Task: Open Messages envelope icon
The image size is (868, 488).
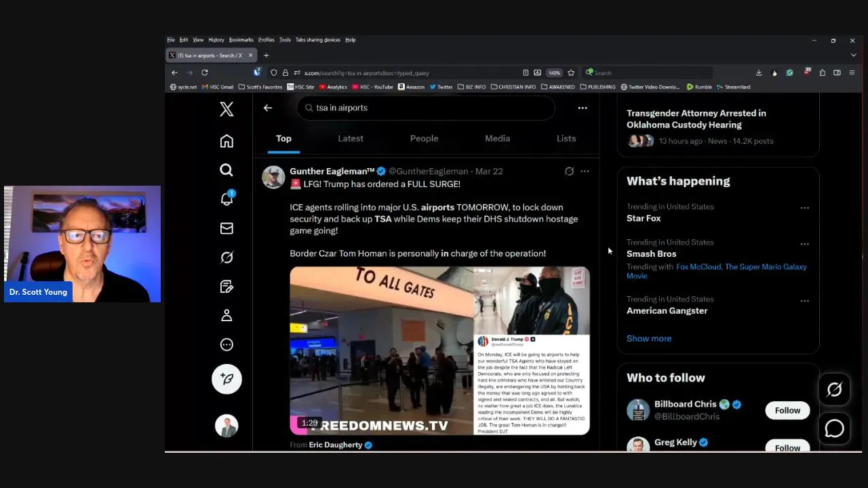Action: point(226,228)
